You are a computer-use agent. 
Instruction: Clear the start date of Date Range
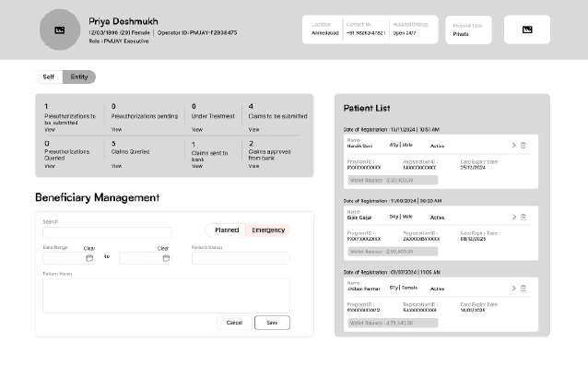click(x=89, y=248)
